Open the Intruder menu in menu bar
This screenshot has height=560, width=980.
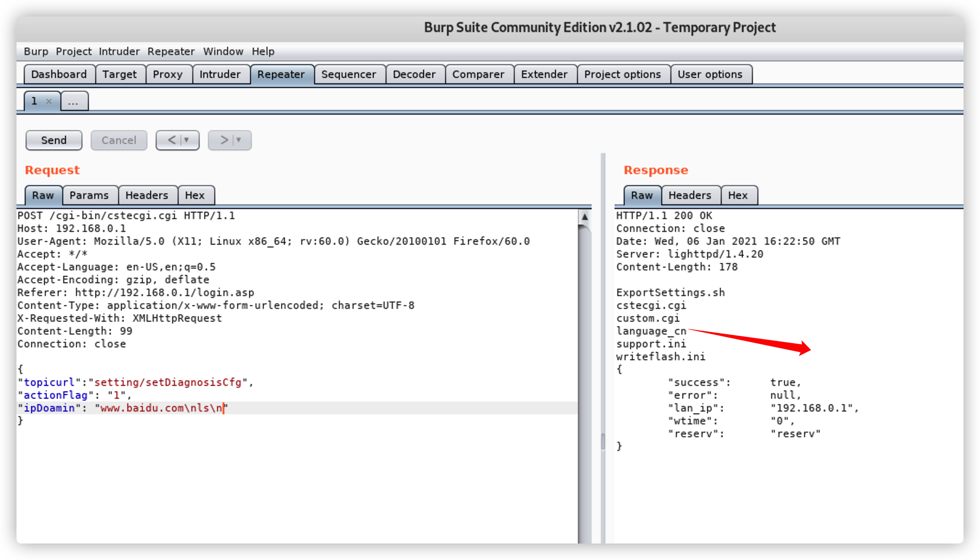click(x=119, y=51)
